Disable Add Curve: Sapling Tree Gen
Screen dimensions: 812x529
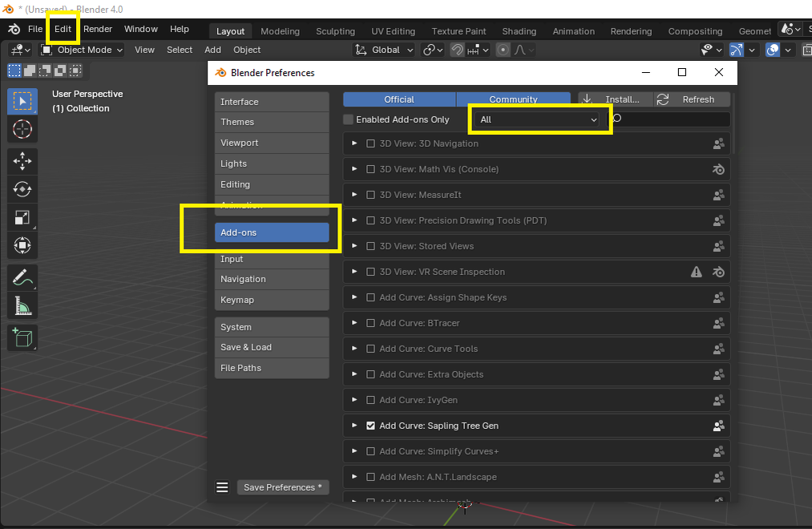(x=371, y=426)
